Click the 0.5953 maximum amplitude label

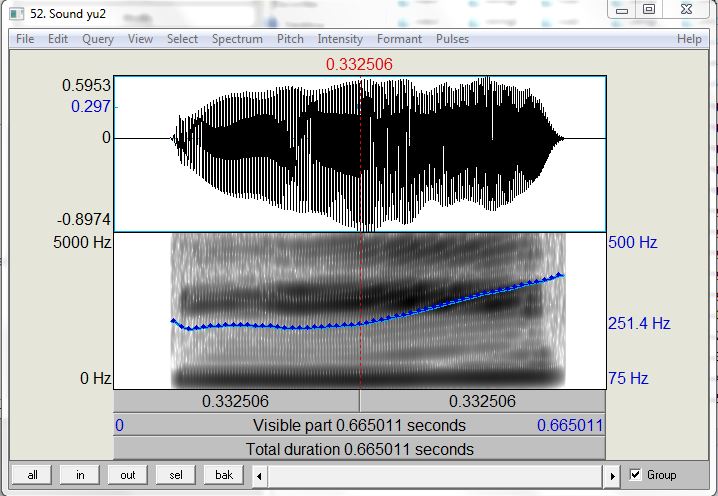(87, 85)
